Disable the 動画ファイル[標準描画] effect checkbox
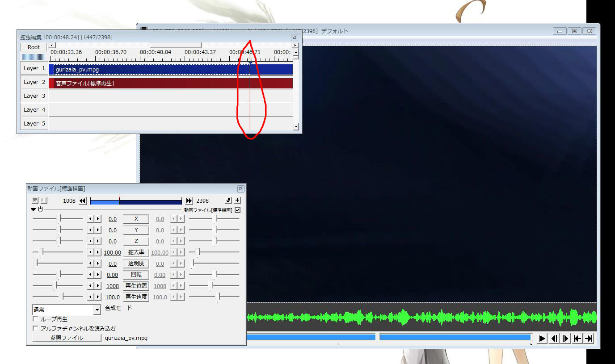Viewport: 615px width, 364px height. point(237,210)
